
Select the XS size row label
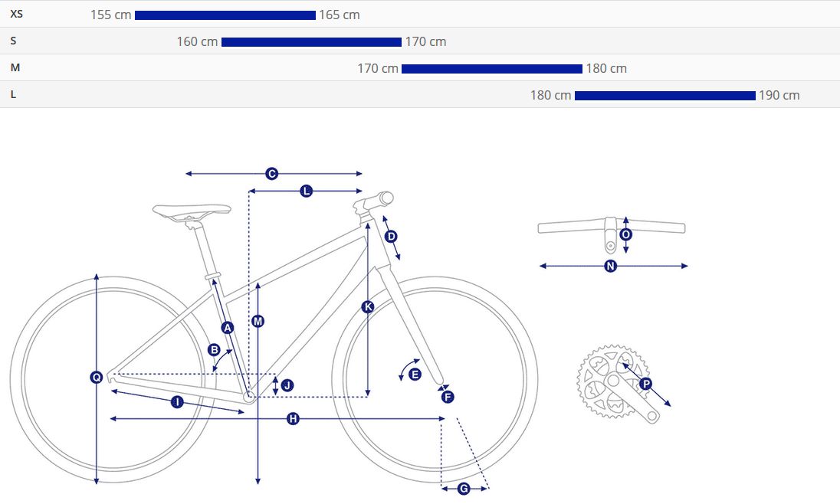[x=16, y=14]
